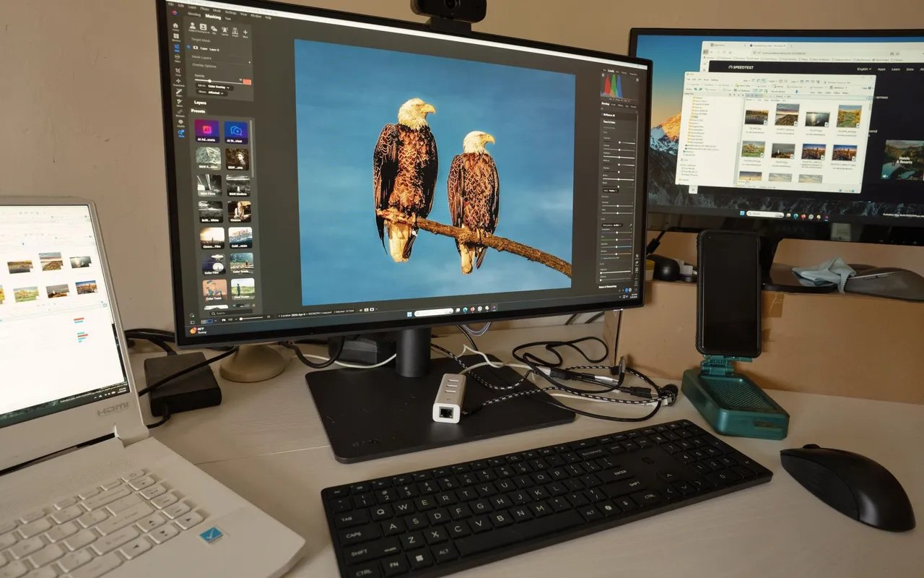Click the Exposure slider in Tone & Color

click(619, 142)
